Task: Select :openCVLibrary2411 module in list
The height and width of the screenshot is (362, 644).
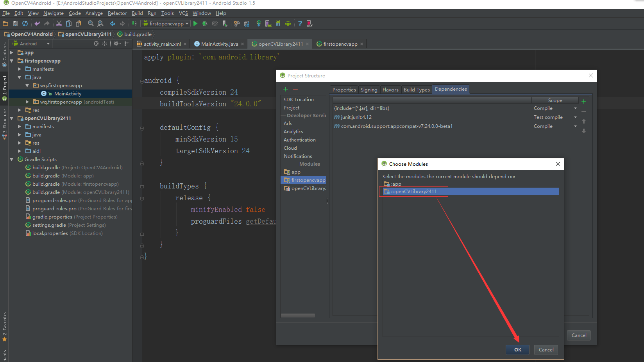Action: 470,192
